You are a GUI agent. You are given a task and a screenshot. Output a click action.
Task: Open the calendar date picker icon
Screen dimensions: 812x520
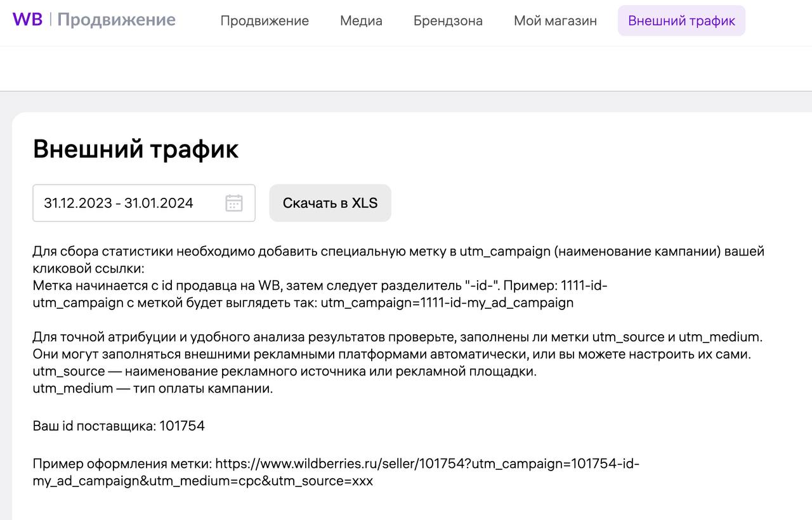point(234,203)
